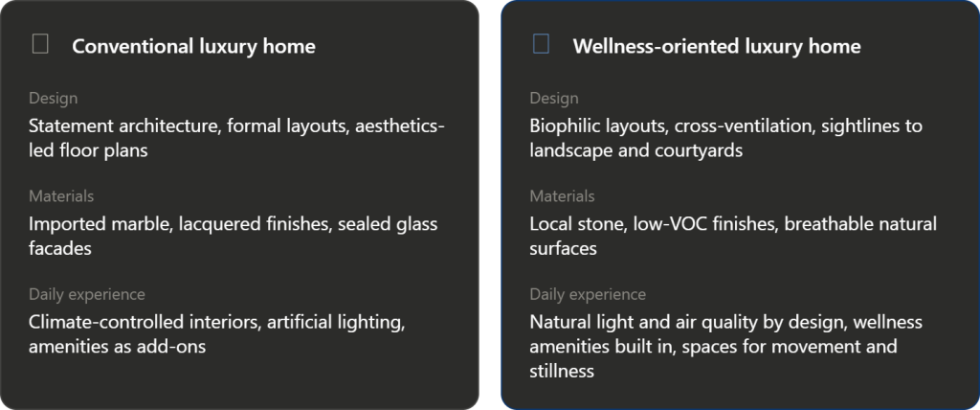Screen dimensions: 980x410
Task: Select the Statement architecture description text
Action: pos(237,138)
